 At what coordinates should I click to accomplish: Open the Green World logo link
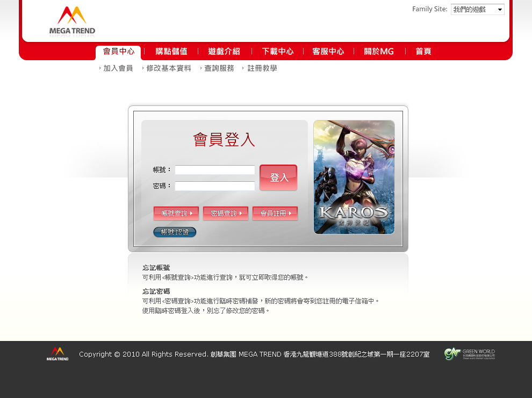(x=470, y=354)
